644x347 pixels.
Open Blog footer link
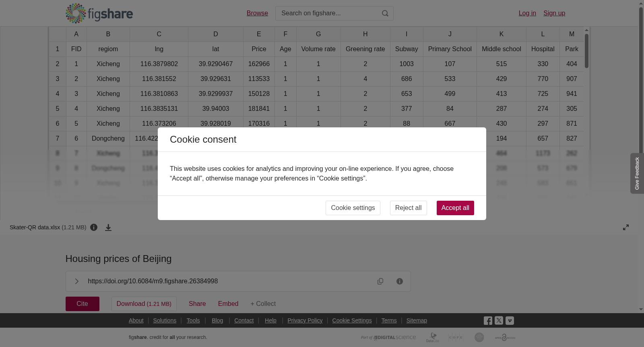217,320
